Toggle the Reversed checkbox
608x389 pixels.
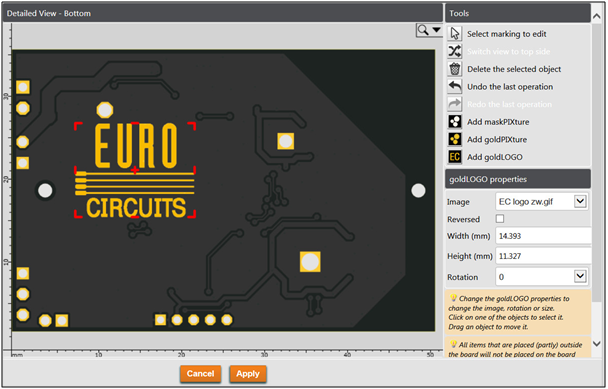click(x=500, y=219)
